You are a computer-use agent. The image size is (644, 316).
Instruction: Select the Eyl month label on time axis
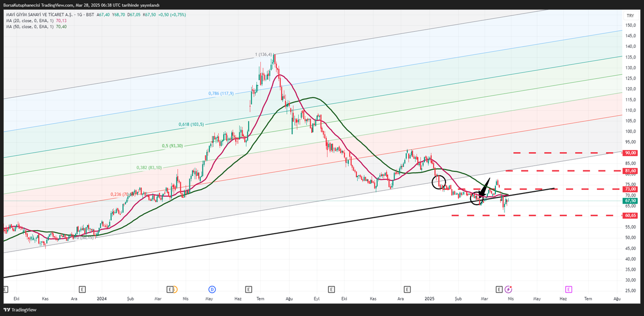click(317, 298)
